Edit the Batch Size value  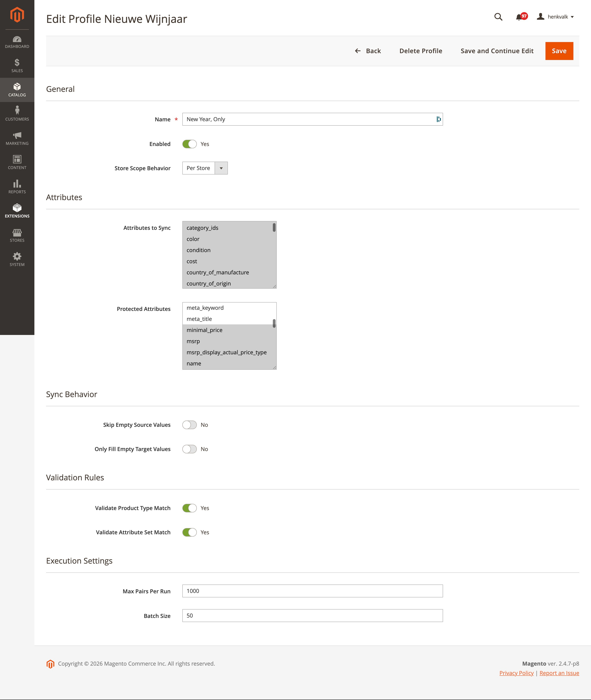click(x=312, y=616)
